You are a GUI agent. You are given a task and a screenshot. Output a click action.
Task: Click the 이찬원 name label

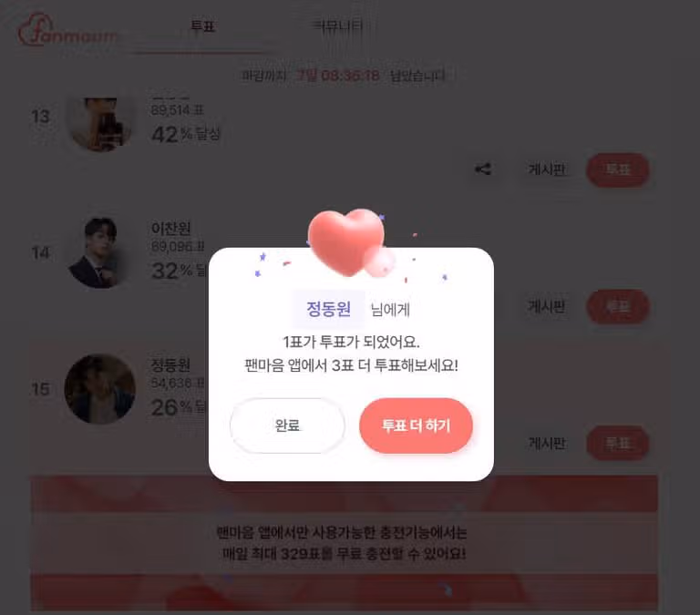pos(171,229)
